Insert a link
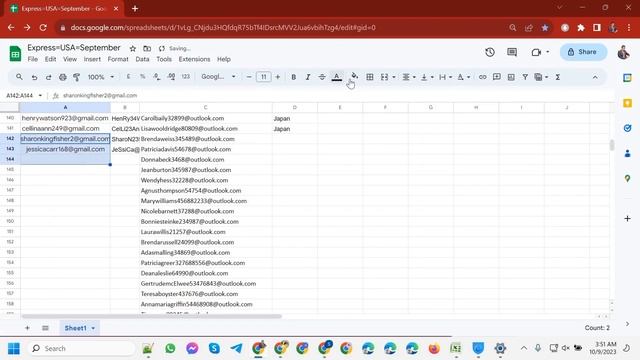The height and width of the screenshot is (360, 640). point(482,77)
